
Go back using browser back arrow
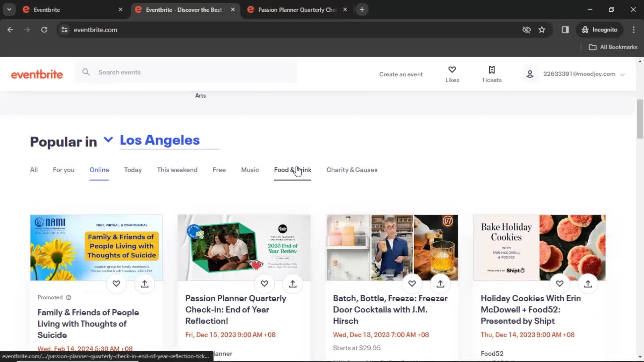pos(10,30)
